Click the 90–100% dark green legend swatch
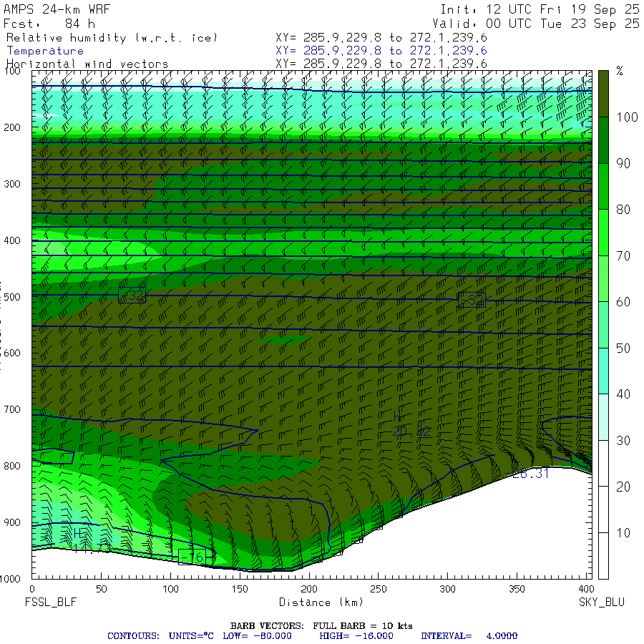 click(x=603, y=140)
